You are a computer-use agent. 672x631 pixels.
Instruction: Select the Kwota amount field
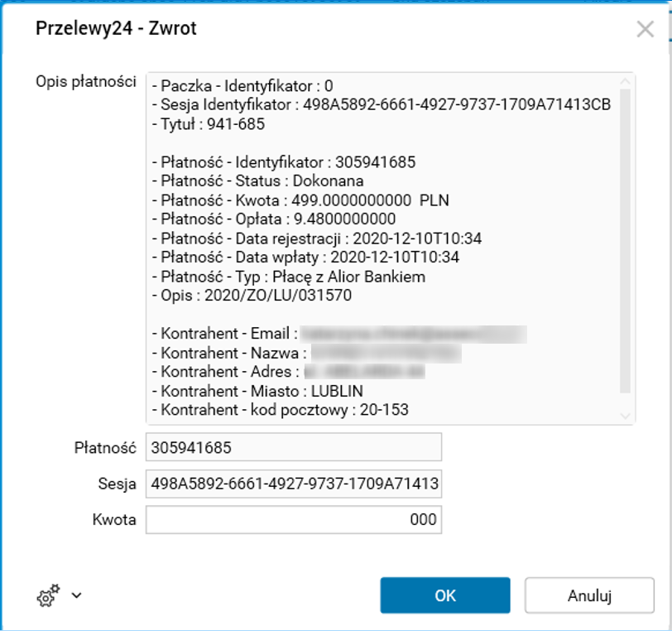click(293, 520)
